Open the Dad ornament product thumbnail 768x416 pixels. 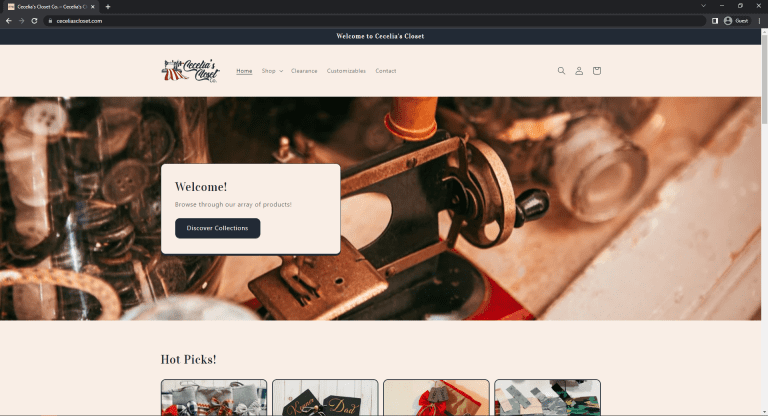[325, 398]
